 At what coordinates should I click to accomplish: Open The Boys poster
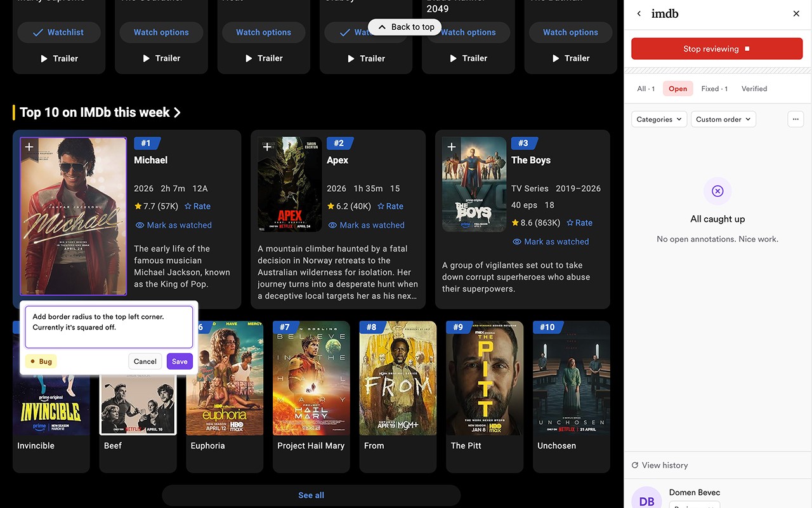474,185
